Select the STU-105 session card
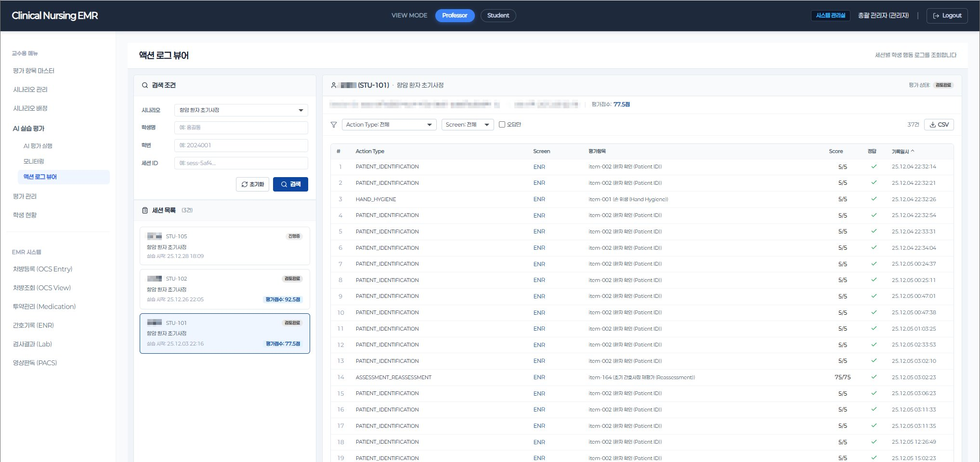The image size is (980, 462). (x=225, y=246)
